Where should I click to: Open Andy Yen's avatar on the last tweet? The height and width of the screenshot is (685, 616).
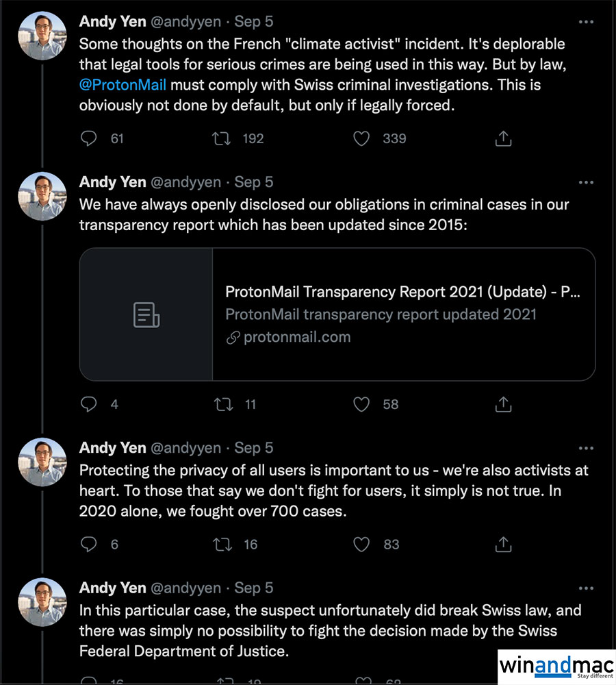[x=42, y=601]
